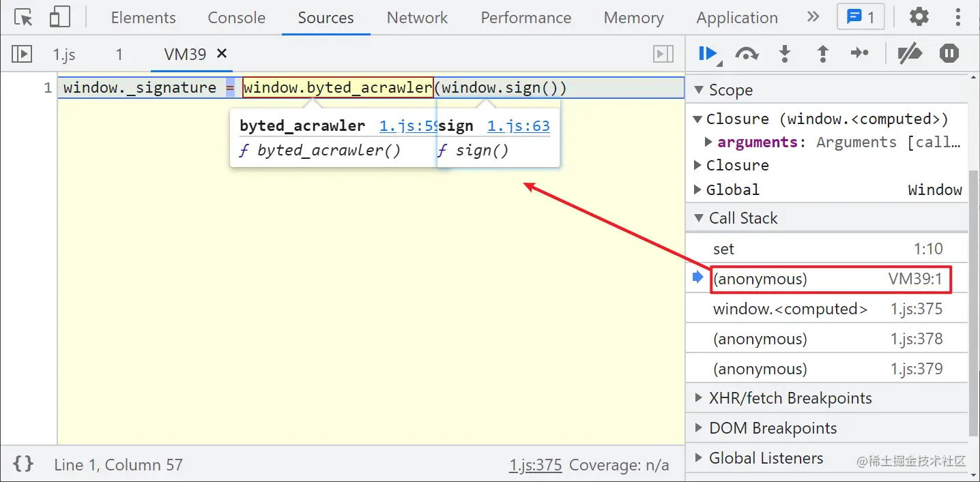980x482 pixels.
Task: Select the VM39 file tab
Action: tap(185, 54)
